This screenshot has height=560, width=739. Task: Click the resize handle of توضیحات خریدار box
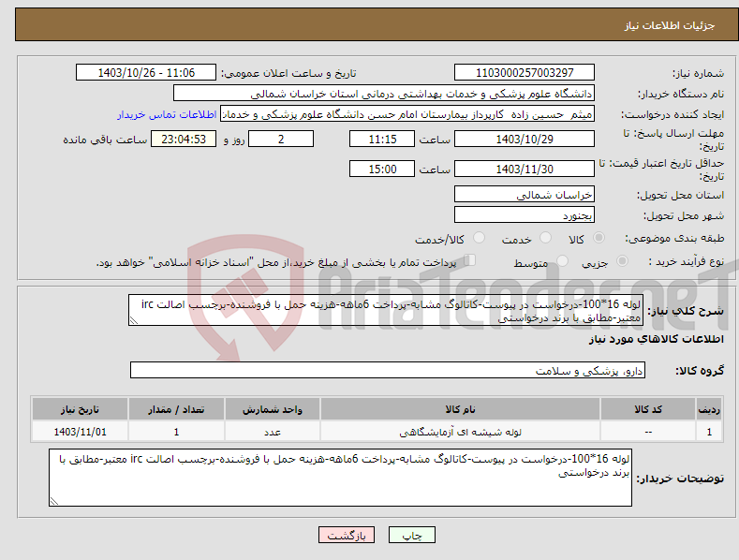(54, 502)
